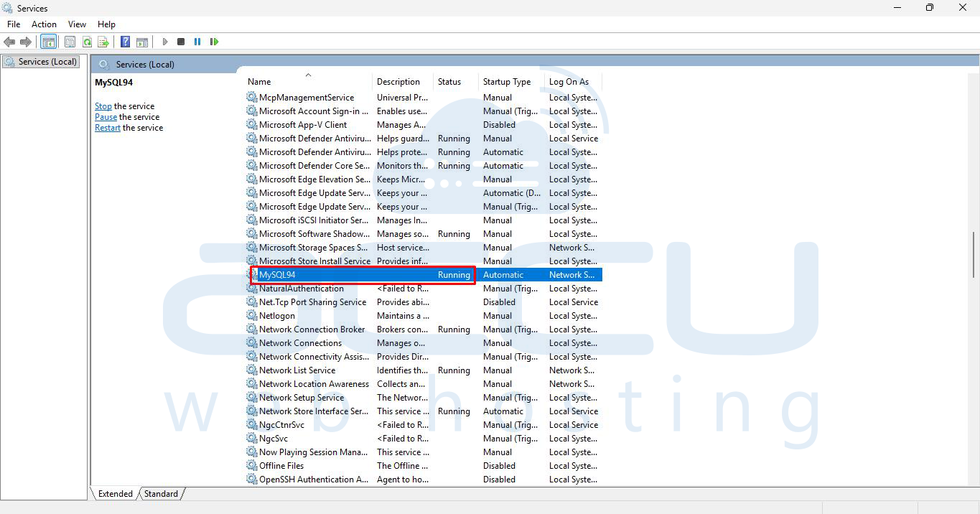Toggle Show/Hide Console Tree icon

tap(48, 42)
